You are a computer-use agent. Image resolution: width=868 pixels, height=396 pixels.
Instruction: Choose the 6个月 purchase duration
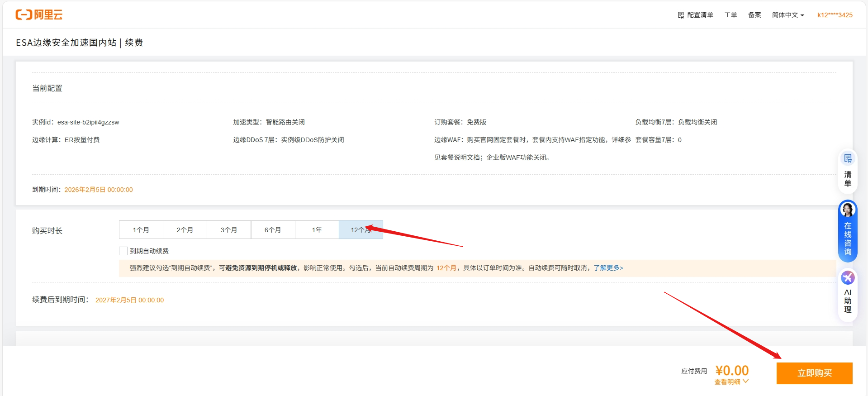(273, 230)
